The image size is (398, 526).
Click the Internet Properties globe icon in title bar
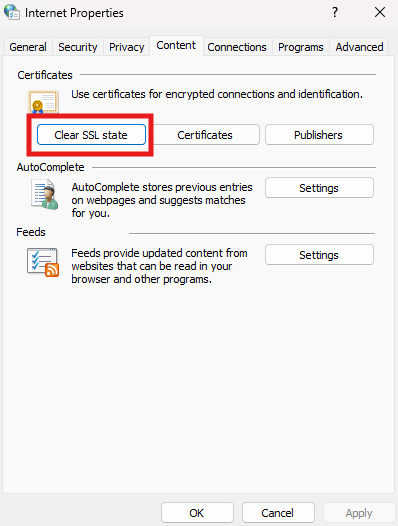pyautogui.click(x=11, y=12)
